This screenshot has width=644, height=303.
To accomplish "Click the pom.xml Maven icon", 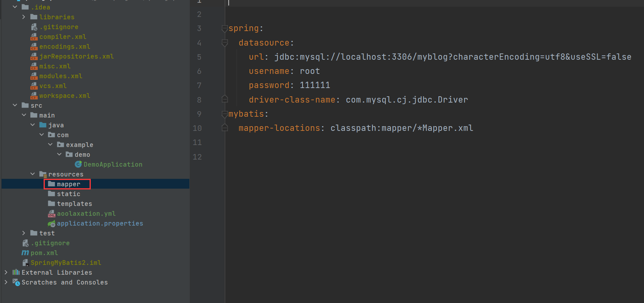I will [25, 253].
